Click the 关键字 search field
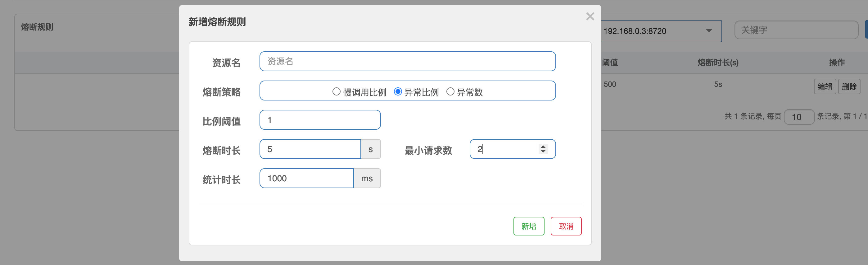Screen dimensions: 868x265 pyautogui.click(x=796, y=30)
